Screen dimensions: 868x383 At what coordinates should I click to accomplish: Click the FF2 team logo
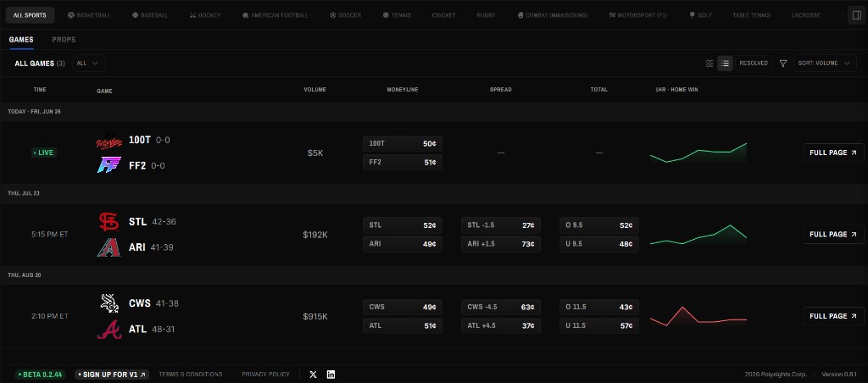[109, 165]
